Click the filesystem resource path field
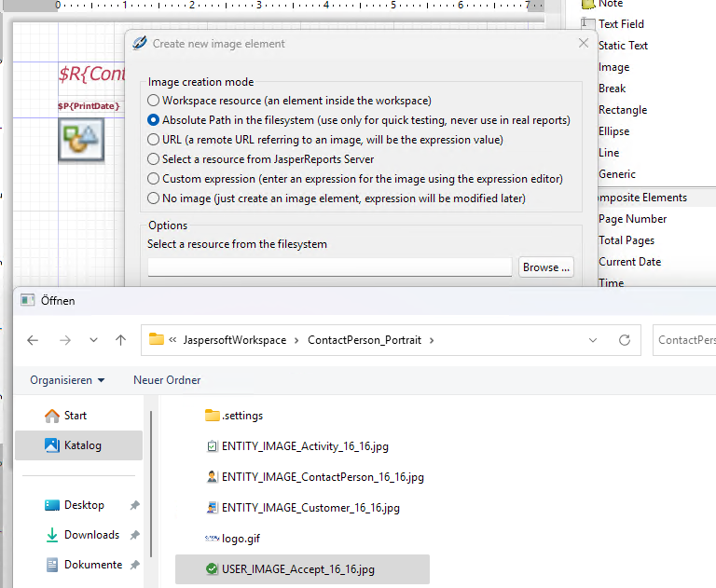This screenshot has height=588, width=716. click(329, 267)
